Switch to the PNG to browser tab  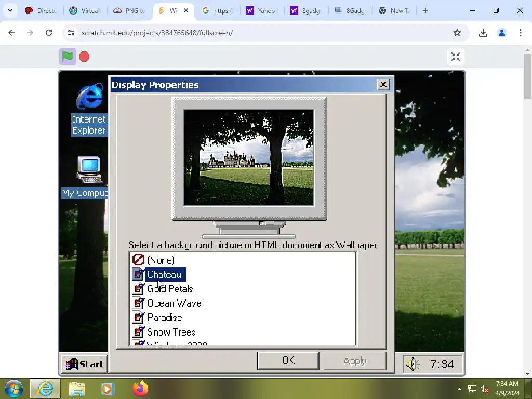pos(129,10)
